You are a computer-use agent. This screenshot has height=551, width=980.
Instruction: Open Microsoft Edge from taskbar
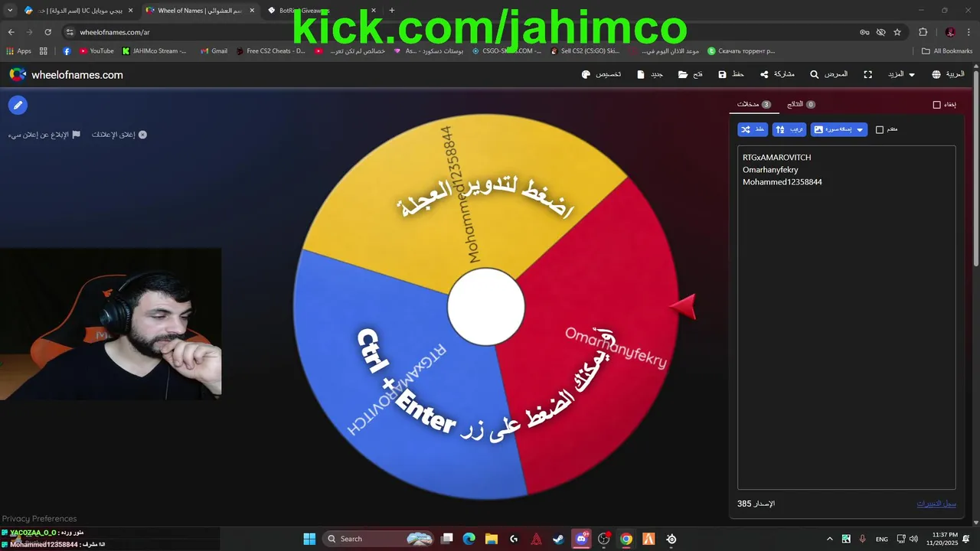click(469, 539)
